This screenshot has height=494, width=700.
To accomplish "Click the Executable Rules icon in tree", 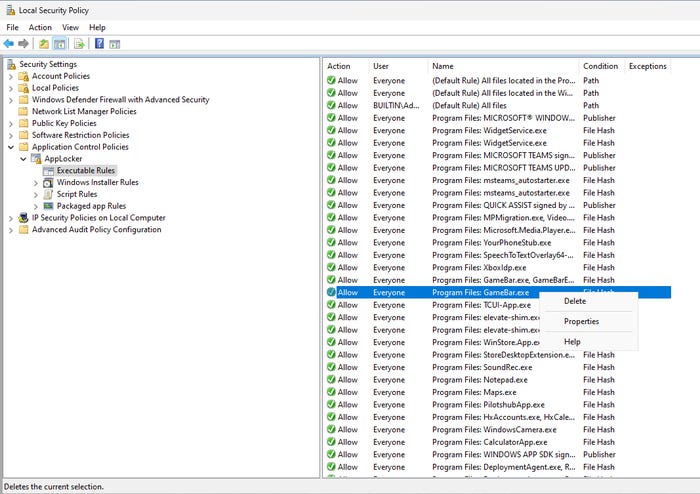I will (48, 171).
